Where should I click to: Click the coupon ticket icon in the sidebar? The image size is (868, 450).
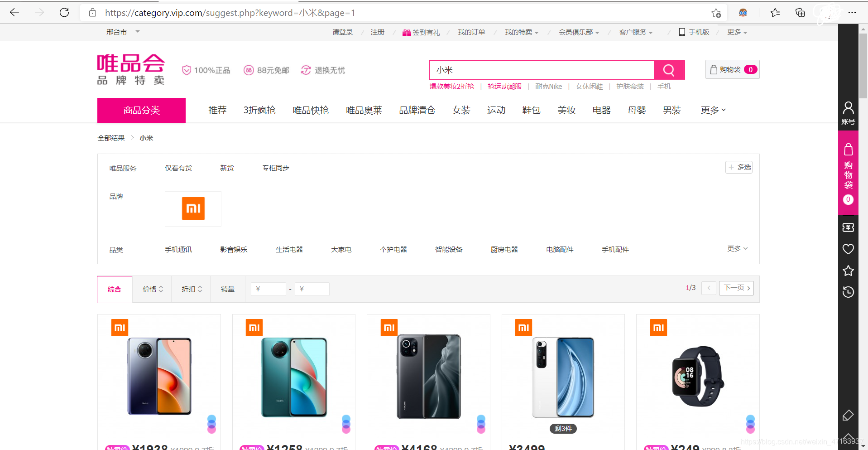848,227
